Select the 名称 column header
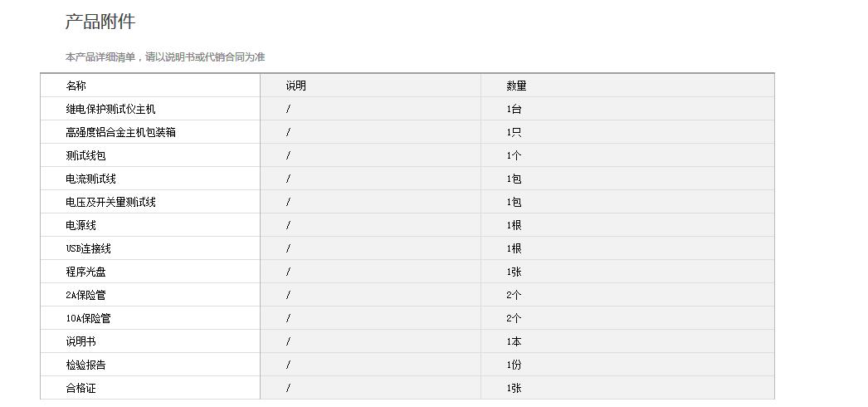The image size is (868, 407). tap(76, 86)
